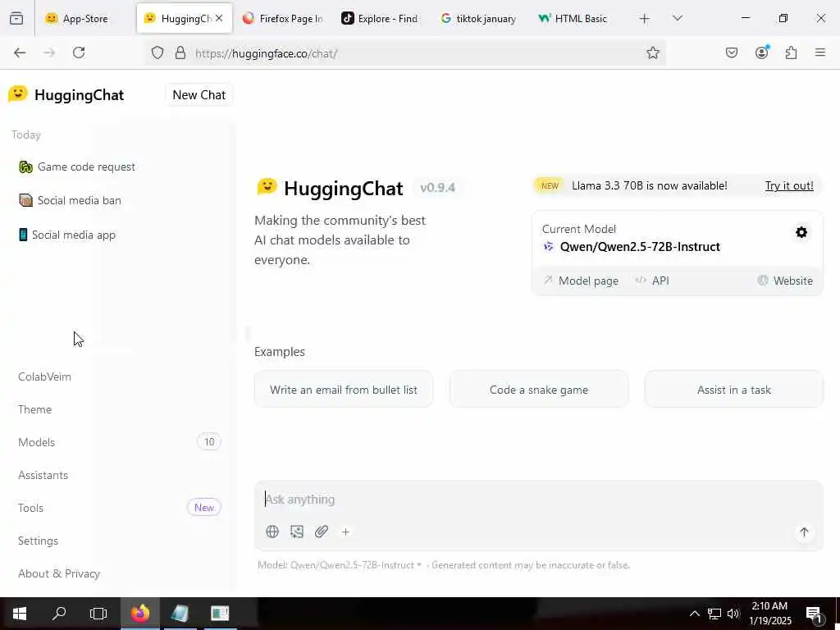Image resolution: width=840 pixels, height=630 pixels.
Task: Focus the Ask anything input field
Action: [538, 500]
